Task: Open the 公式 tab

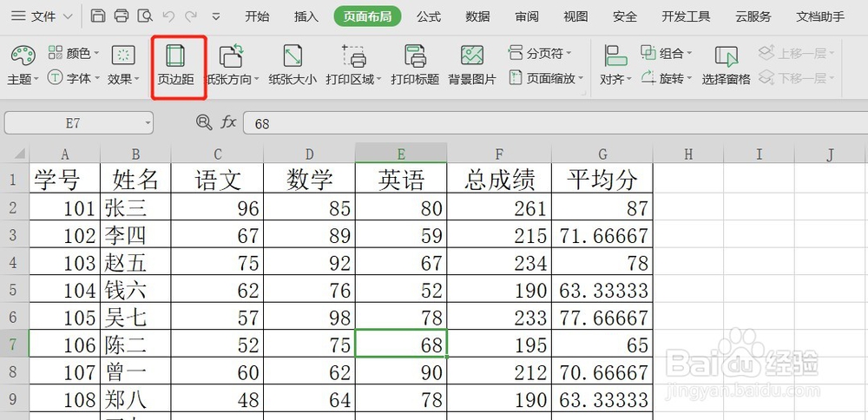Action: [x=429, y=16]
